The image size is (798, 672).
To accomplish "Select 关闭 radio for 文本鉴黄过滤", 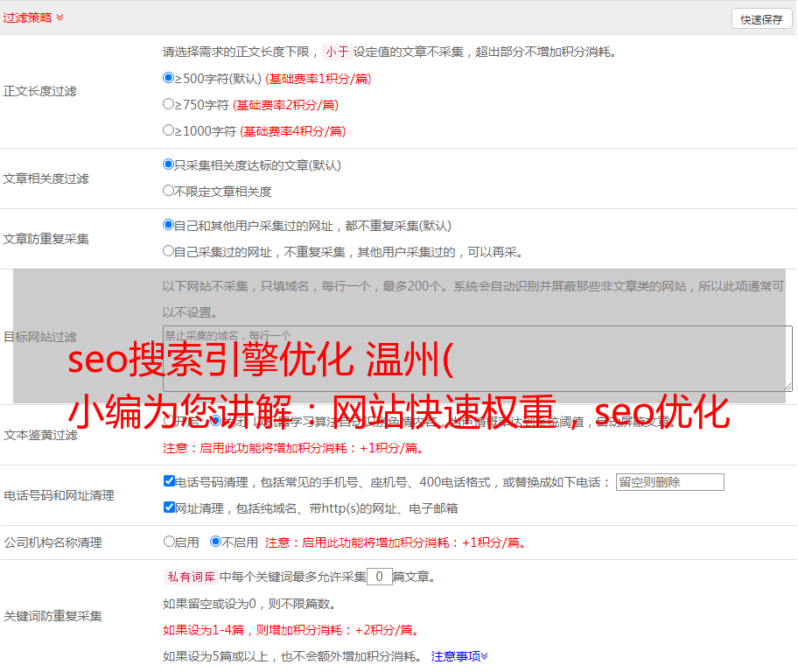I will tap(215, 421).
